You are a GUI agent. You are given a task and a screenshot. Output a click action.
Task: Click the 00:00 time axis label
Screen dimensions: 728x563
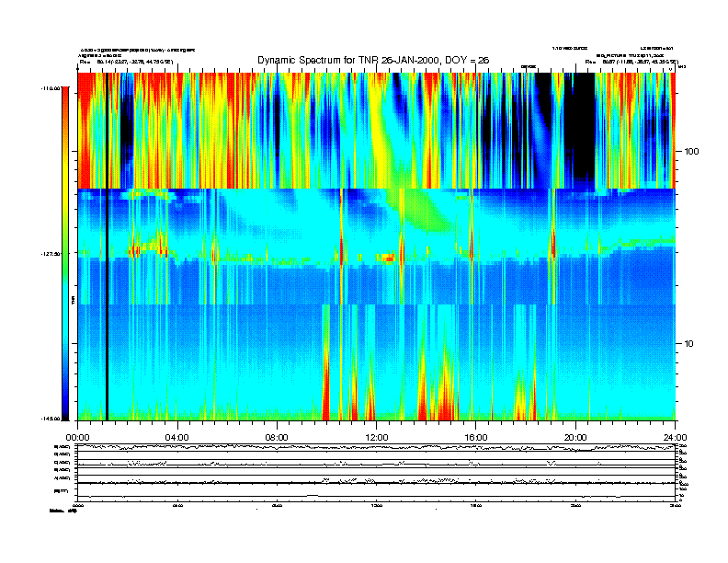pos(77,438)
